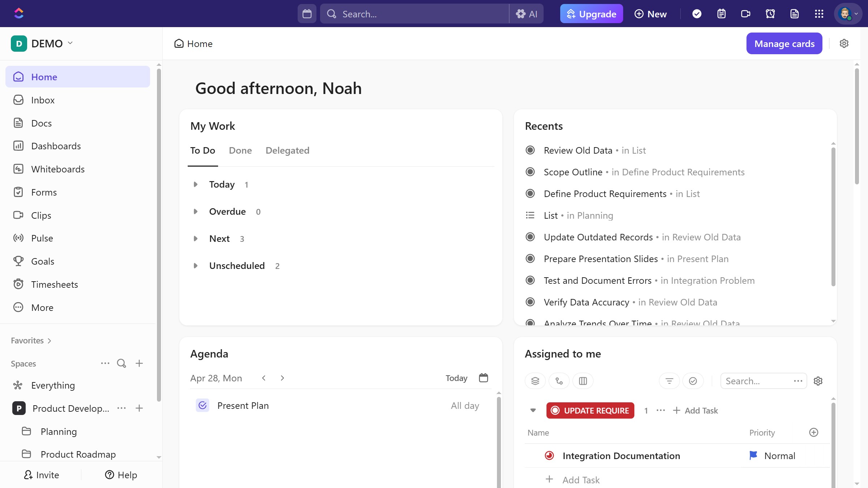Open the apps grid icon in header

click(x=819, y=14)
